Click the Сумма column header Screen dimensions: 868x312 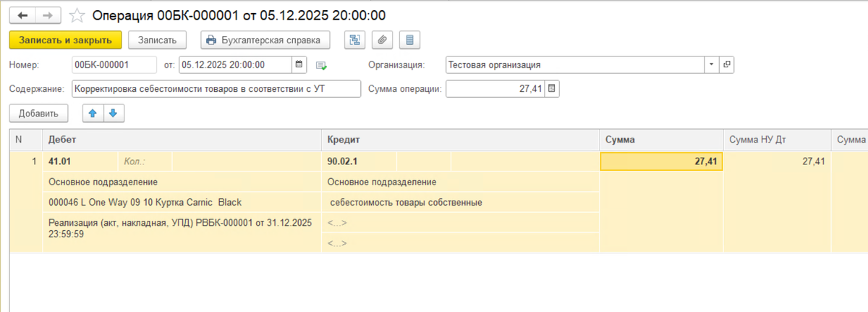[662, 140]
